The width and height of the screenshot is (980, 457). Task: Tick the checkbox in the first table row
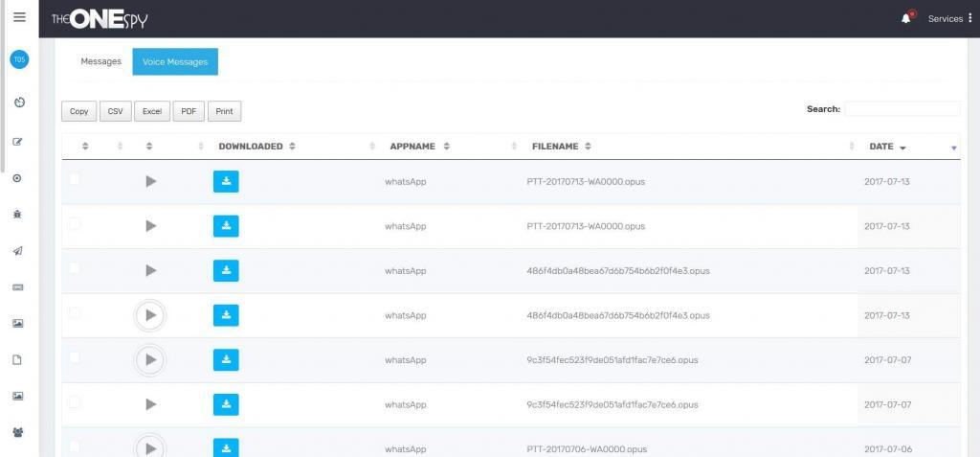click(75, 179)
